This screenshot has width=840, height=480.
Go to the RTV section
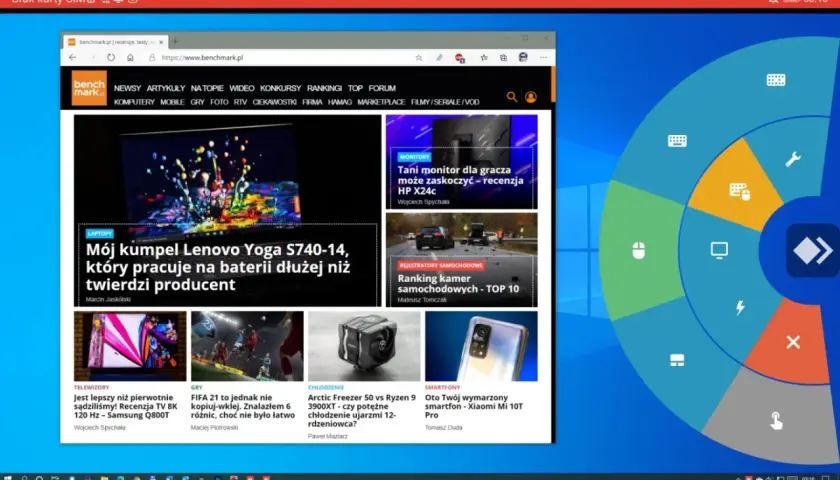(x=241, y=102)
